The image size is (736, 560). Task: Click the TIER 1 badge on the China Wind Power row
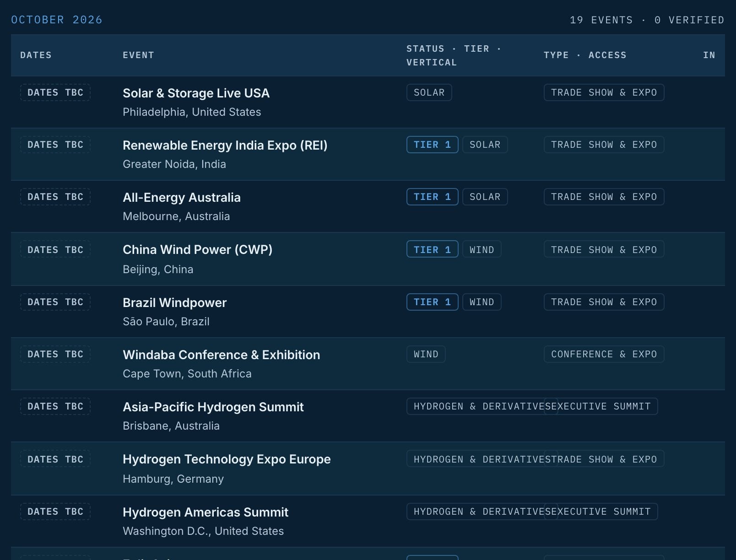(432, 249)
